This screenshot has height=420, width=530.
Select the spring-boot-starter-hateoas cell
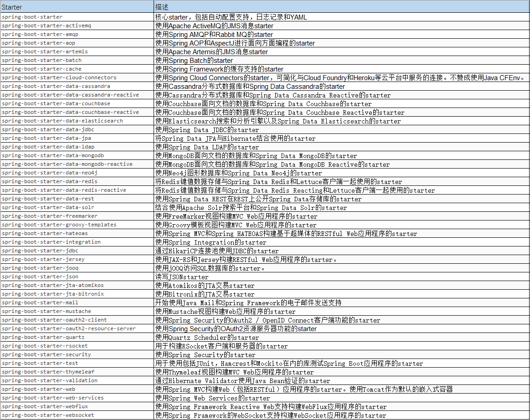77,234
